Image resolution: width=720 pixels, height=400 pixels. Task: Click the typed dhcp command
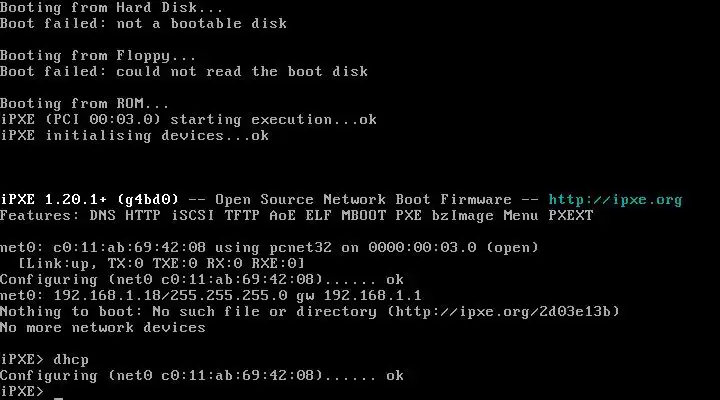point(71,360)
